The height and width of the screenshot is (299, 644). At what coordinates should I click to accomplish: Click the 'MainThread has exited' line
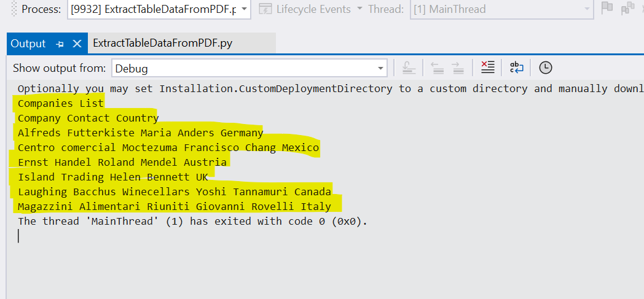pos(192,222)
